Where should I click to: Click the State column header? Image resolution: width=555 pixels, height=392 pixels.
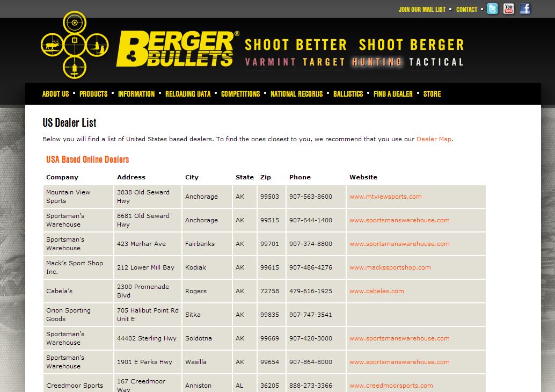(x=245, y=177)
